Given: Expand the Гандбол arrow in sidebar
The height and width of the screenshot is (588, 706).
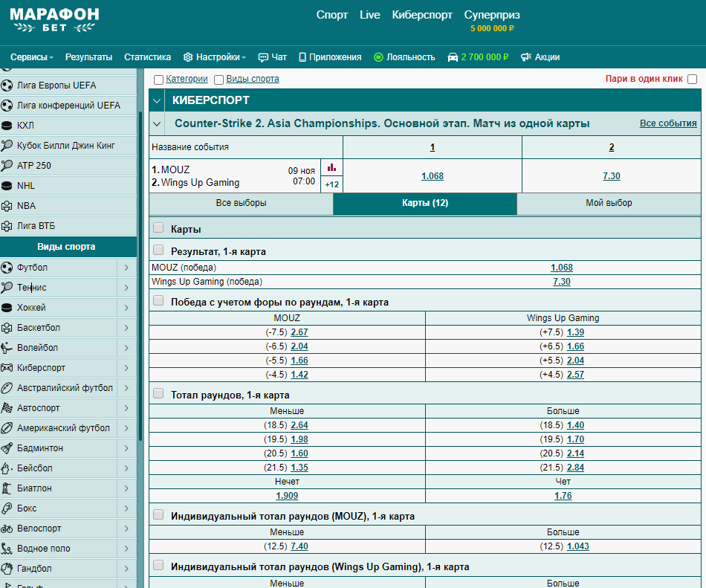Looking at the screenshot, I should [126, 569].
